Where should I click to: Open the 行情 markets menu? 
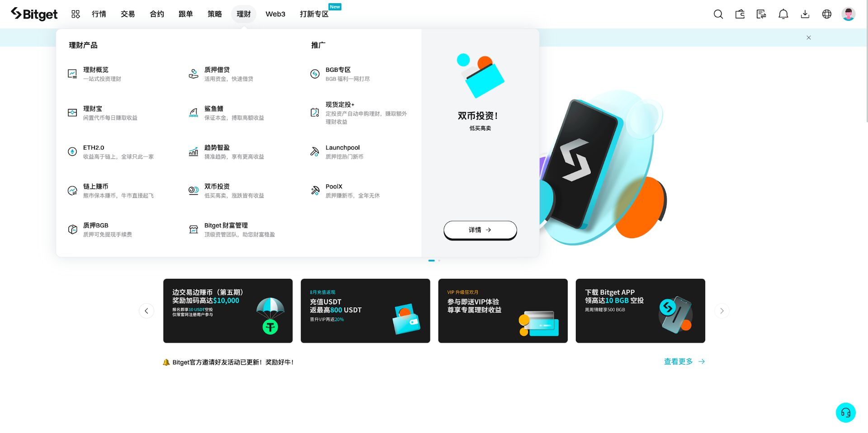[x=99, y=14]
